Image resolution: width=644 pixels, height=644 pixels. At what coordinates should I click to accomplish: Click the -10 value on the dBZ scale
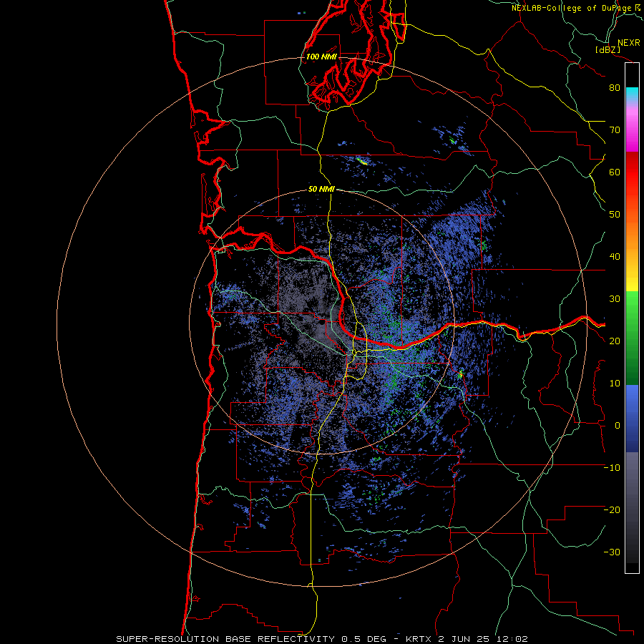click(612, 468)
